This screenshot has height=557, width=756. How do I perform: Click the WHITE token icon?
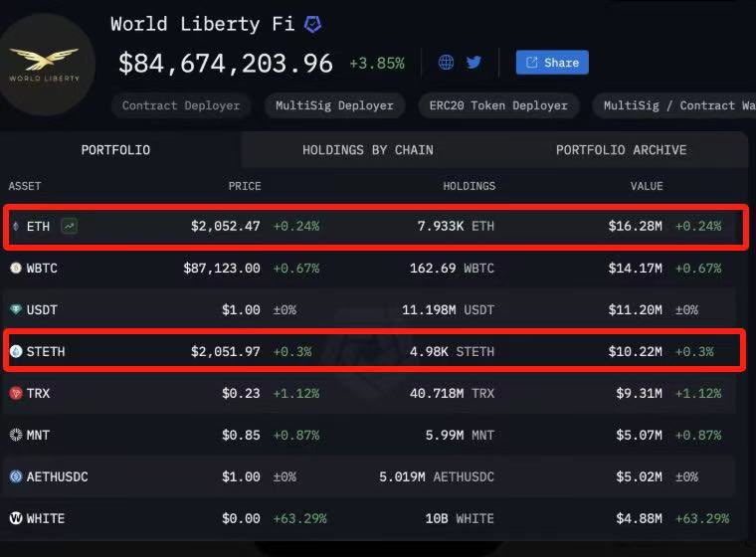click(16, 518)
